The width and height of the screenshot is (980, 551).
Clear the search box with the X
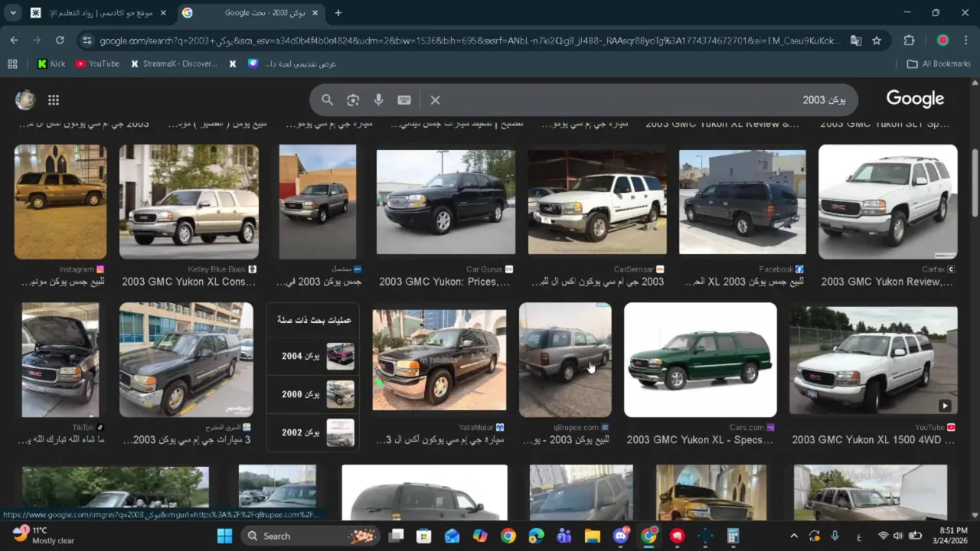pos(435,100)
